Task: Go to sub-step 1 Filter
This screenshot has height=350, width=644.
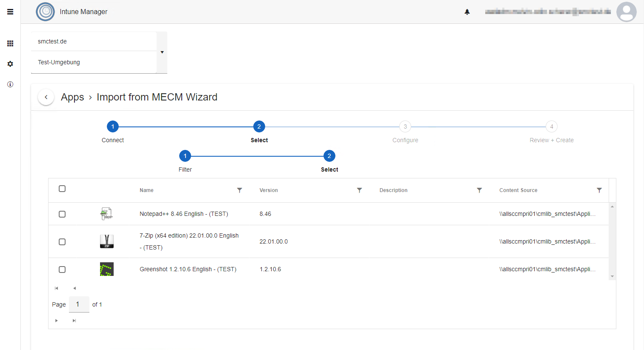Action: coord(185,156)
